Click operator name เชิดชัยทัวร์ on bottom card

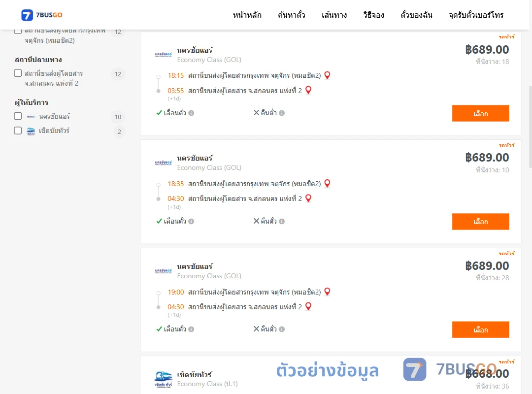pyautogui.click(x=195, y=375)
